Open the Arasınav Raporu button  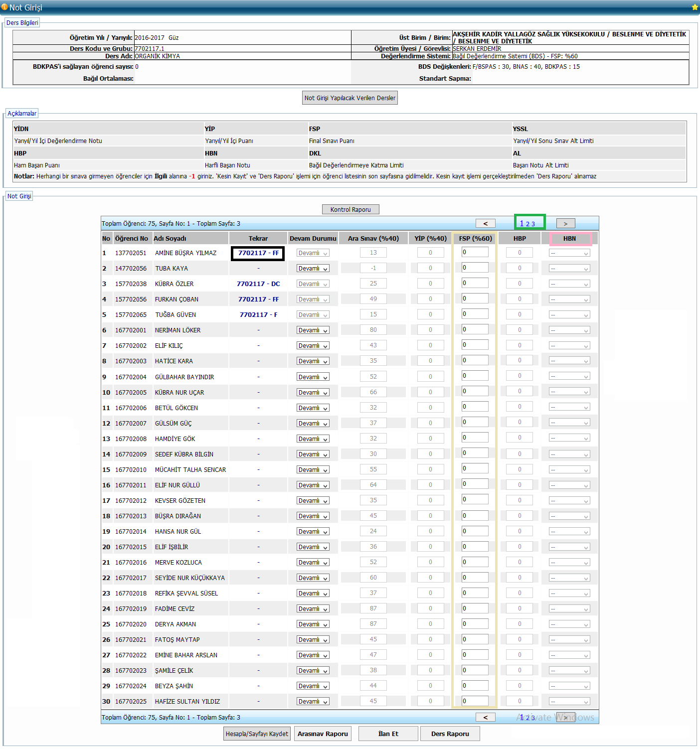(x=323, y=734)
